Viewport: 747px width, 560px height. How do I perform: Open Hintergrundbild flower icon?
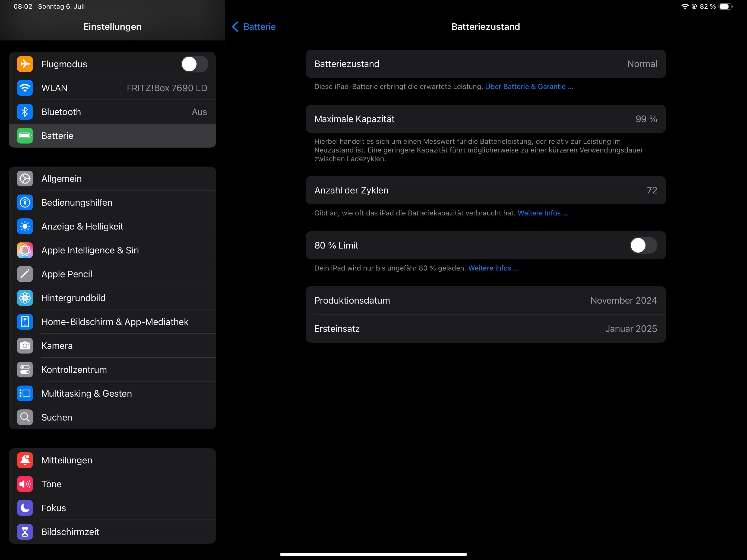[x=25, y=298]
